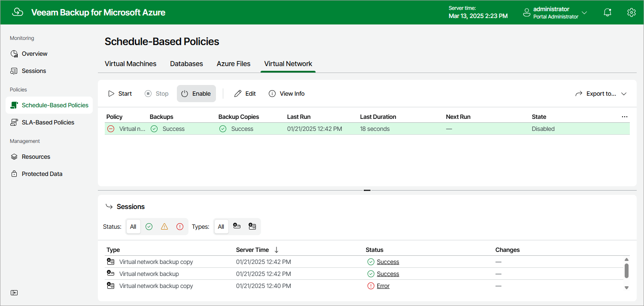
Task: Filter sessions by Error status
Action: 180,227
